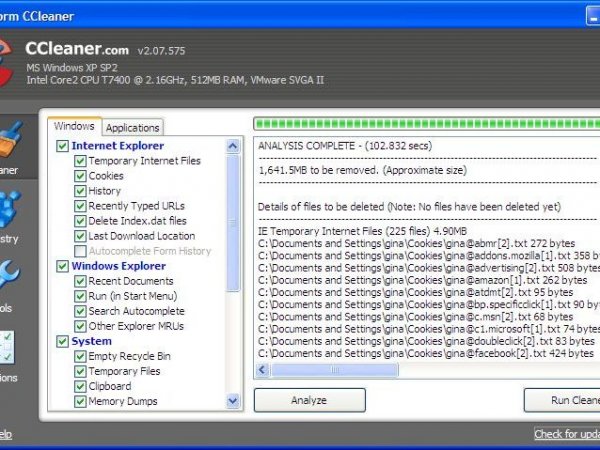Select the gina@atdmt[2].txt cookie row
Image resolution: width=600 pixels, height=450 pixels.
coord(416,292)
